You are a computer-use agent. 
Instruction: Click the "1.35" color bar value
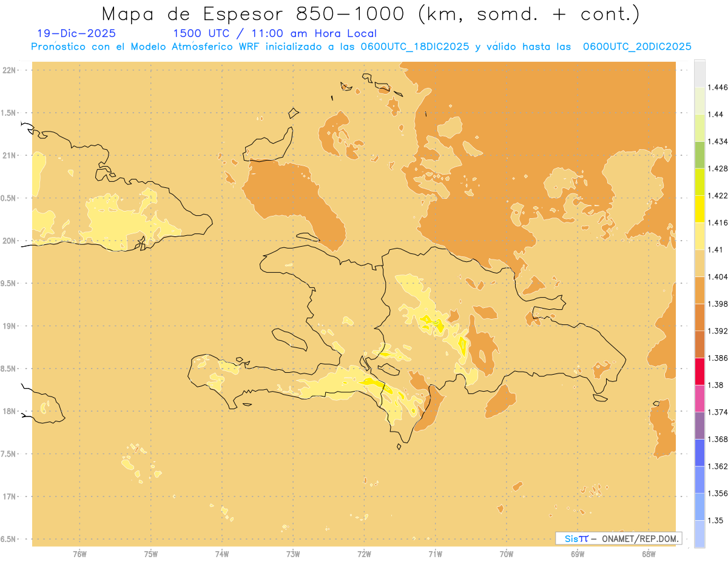(x=716, y=520)
